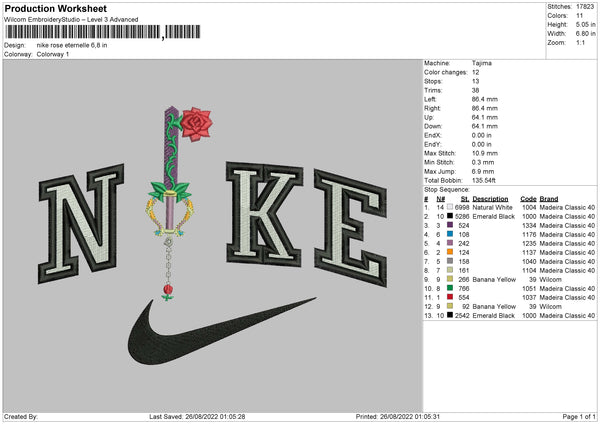
Task: Click the N# column header
Action: (440, 199)
